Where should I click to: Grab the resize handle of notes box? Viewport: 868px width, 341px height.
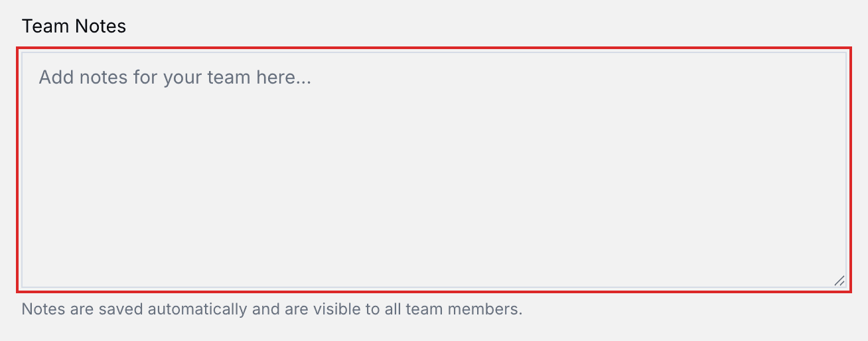839,281
